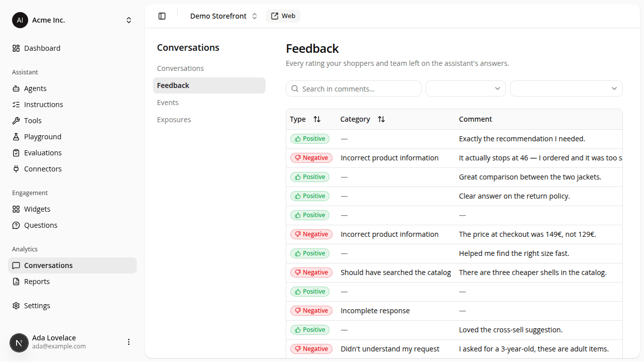Open the Web external link button
Screen dimensions: 644x362
[283, 16]
